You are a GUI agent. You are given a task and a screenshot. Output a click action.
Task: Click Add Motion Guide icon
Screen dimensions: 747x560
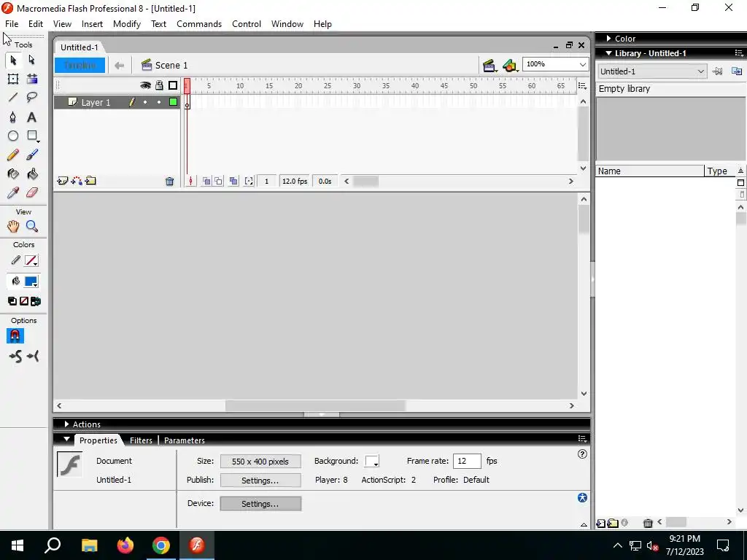(76, 181)
